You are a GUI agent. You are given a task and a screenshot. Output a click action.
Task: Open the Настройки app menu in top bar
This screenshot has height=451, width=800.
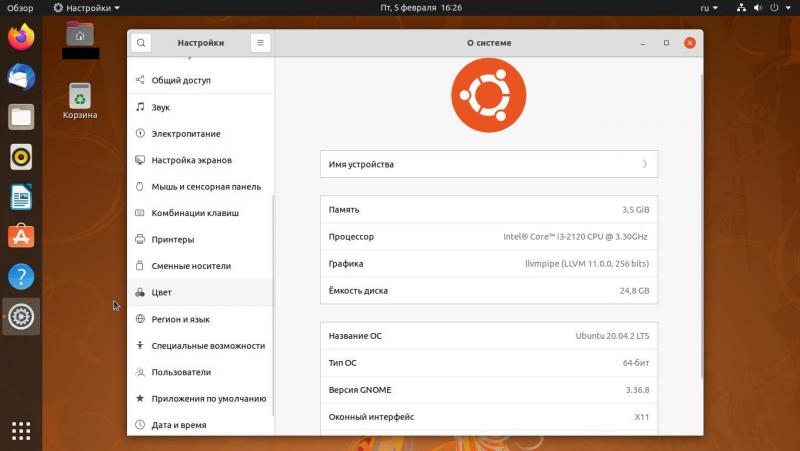[87, 7]
